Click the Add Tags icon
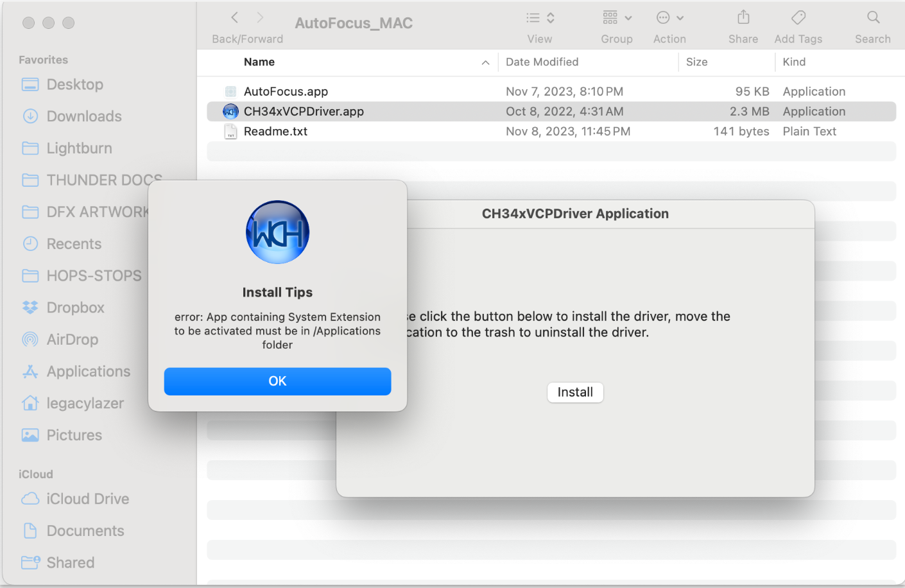 coord(798,17)
